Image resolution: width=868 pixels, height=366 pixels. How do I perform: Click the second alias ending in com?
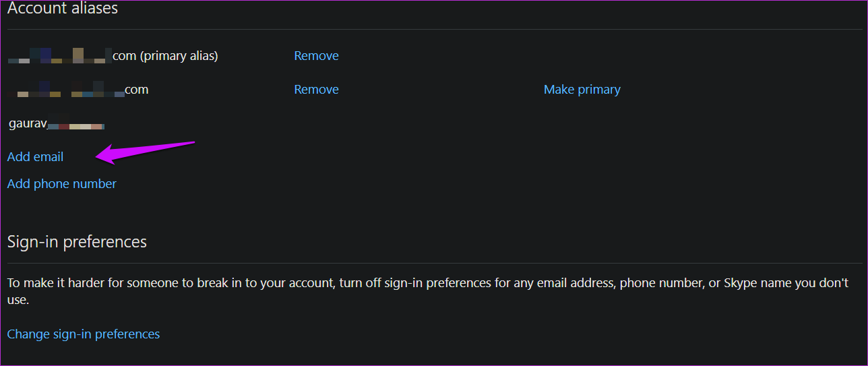(x=137, y=90)
